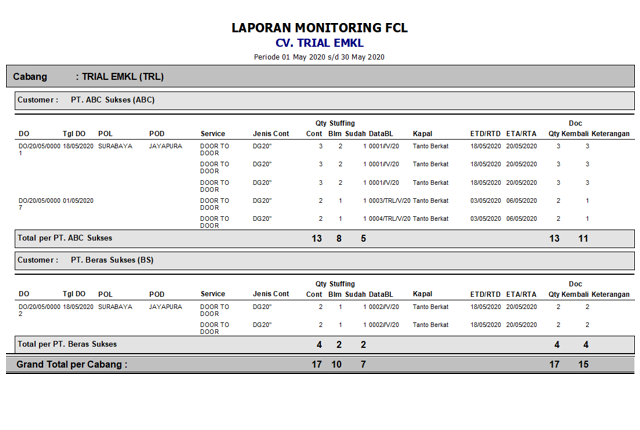Select DO number DO/20/05/0000 1
This screenshot has height=430, width=640.
click(39, 149)
